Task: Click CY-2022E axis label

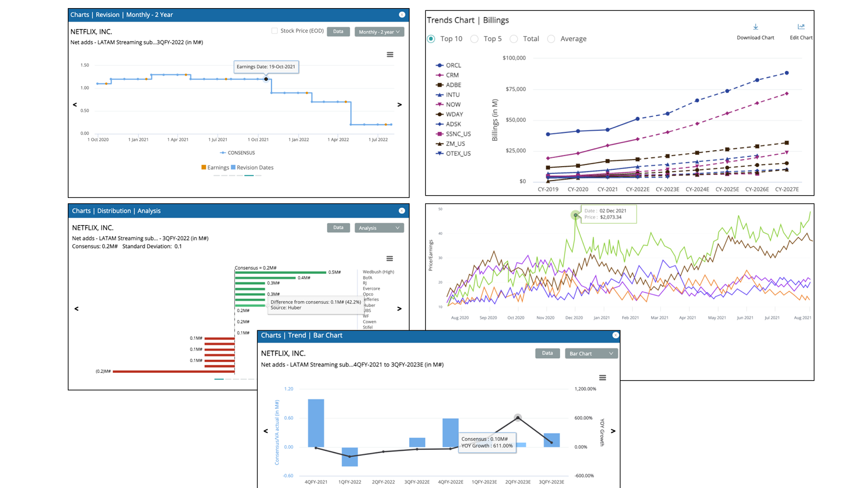Action: click(x=637, y=190)
